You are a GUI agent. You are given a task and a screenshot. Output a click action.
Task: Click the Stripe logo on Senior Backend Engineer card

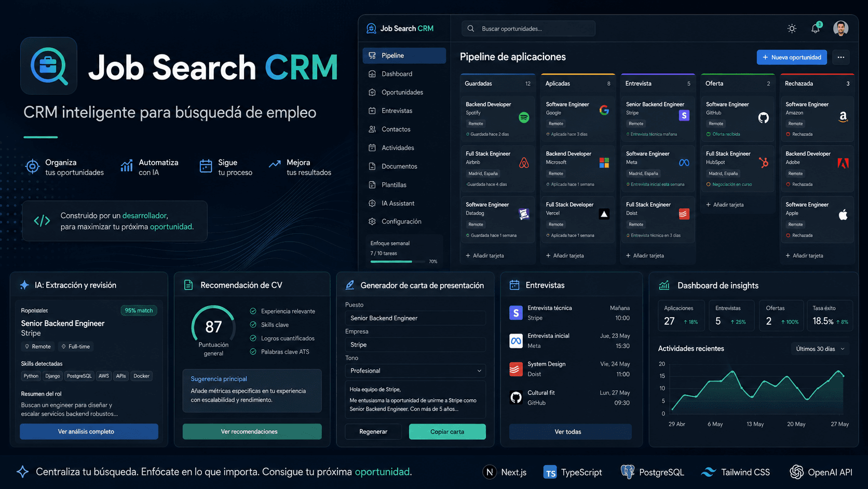(684, 115)
